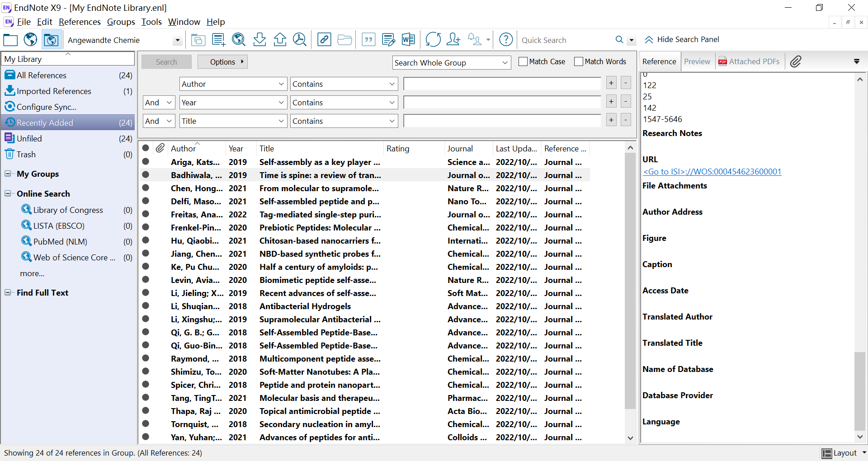
Task: Click Hide Search Panel
Action: (682, 40)
